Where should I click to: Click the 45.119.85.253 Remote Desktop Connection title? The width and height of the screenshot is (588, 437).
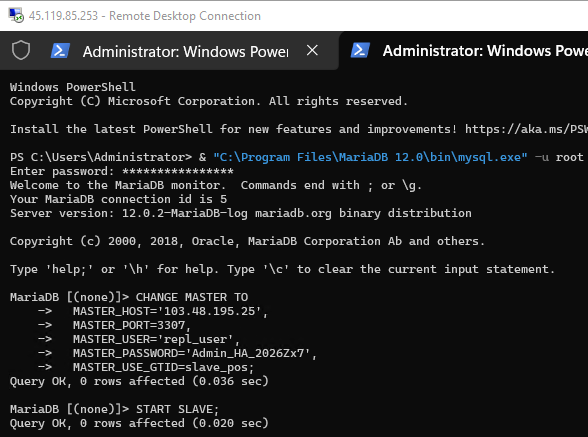pos(145,16)
